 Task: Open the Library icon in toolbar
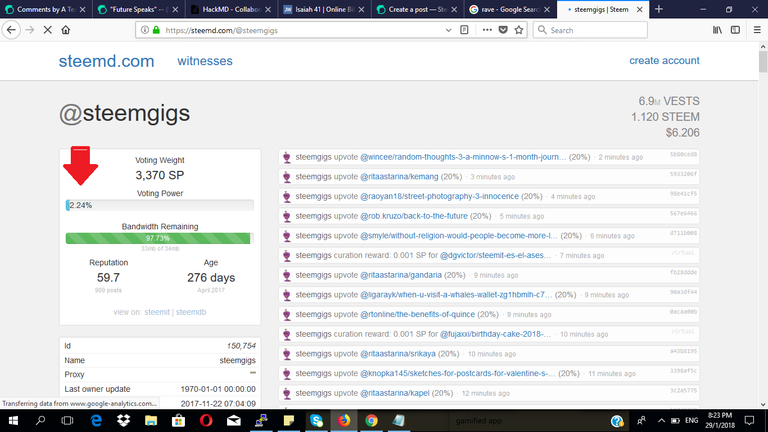coord(717,30)
